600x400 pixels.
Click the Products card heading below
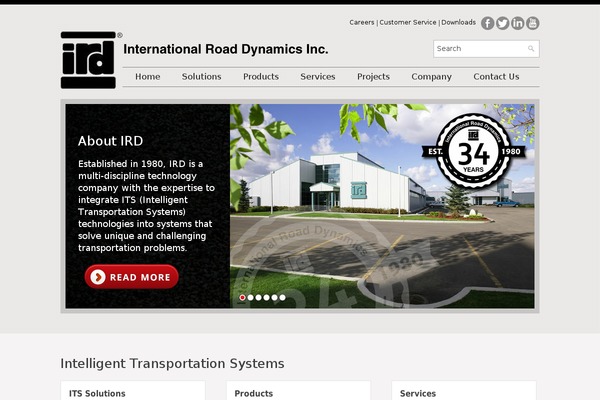254,393
